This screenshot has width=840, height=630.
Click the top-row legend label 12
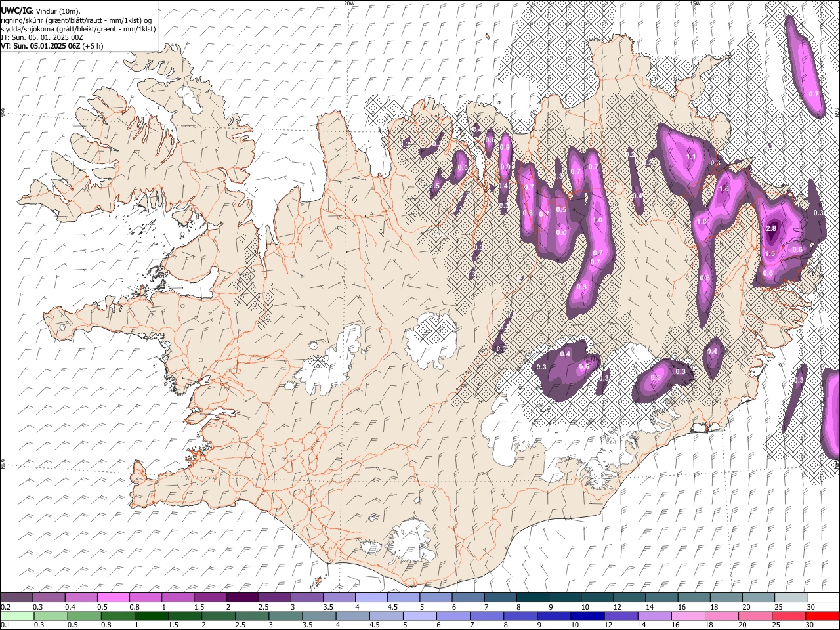click(618, 607)
